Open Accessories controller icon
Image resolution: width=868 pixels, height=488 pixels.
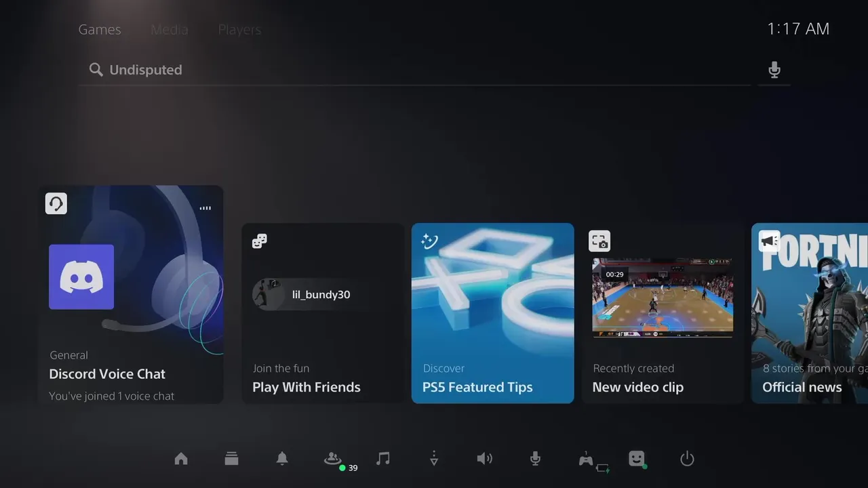point(586,460)
